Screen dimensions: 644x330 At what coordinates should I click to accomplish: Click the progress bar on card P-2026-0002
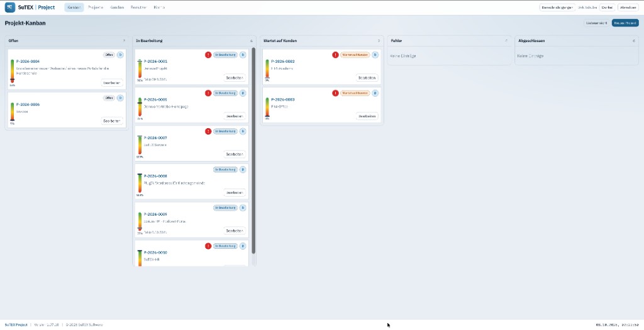(267, 69)
